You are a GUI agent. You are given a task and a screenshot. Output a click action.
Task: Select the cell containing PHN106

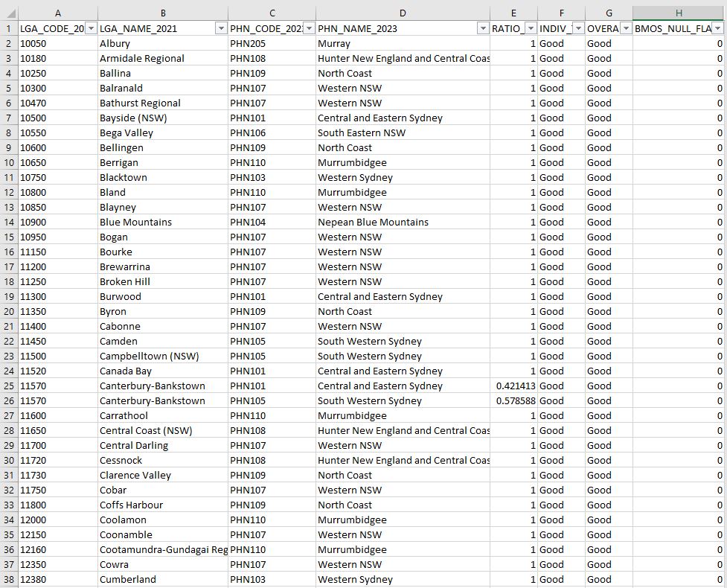pos(272,132)
